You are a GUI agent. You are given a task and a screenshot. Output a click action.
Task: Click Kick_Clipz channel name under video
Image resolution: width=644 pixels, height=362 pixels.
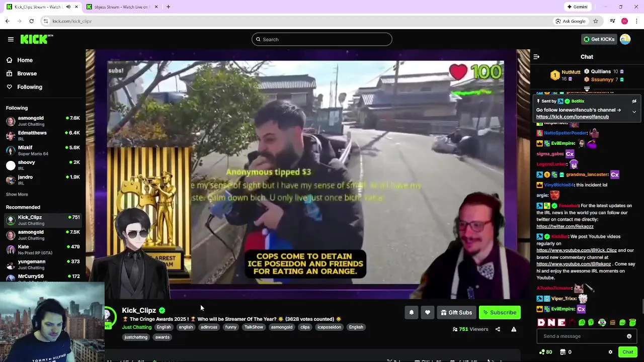[139, 311]
